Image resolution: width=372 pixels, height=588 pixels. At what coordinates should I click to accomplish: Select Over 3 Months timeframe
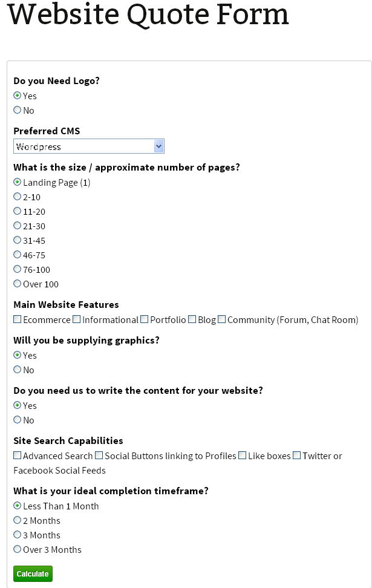pos(17,549)
